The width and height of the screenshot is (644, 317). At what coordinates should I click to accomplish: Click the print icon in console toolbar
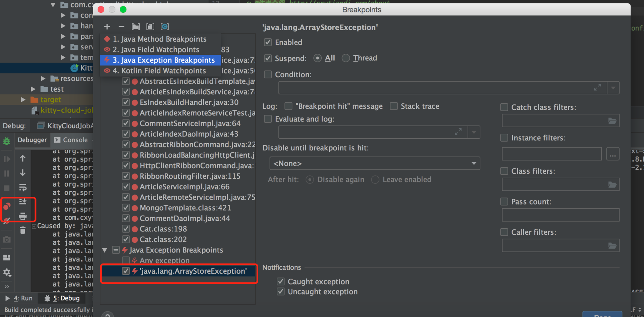23,216
